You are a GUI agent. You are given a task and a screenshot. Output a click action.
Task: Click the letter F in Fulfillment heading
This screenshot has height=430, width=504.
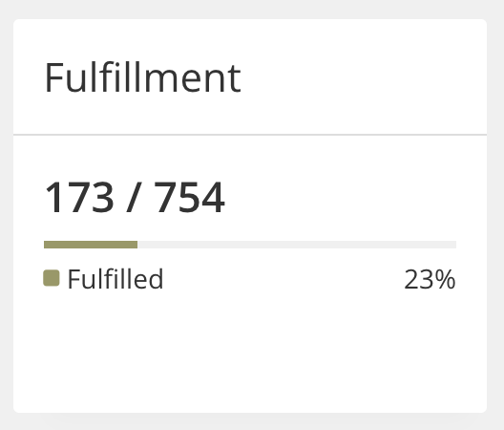click(x=53, y=77)
